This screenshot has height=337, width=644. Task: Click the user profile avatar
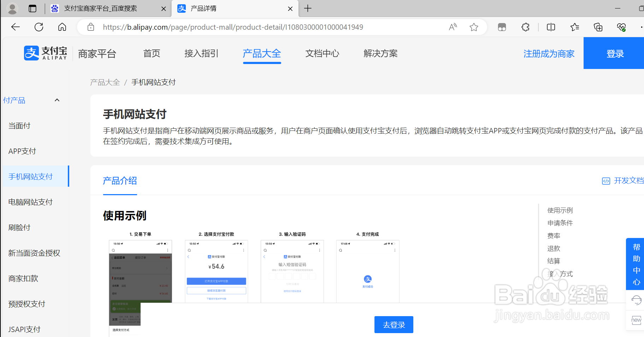[12, 8]
